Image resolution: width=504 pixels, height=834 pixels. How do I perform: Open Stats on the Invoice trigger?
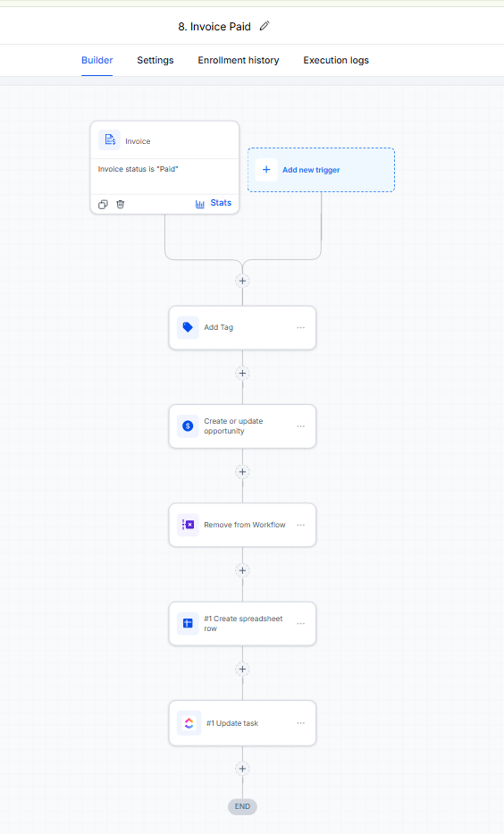click(214, 203)
